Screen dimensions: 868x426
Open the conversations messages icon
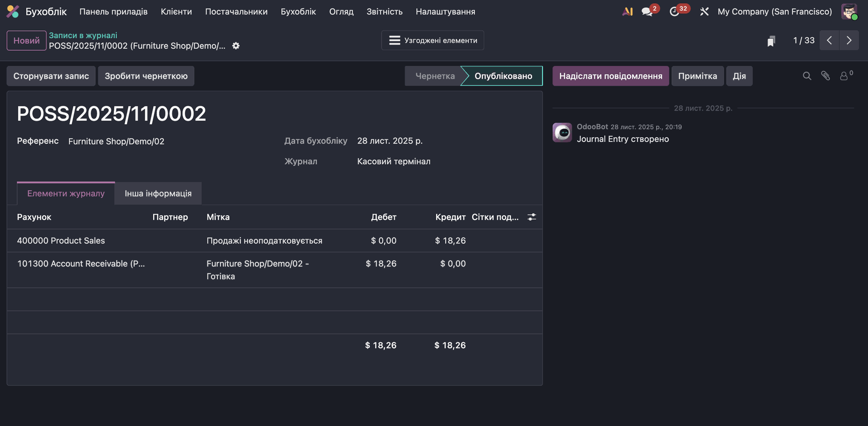point(647,12)
